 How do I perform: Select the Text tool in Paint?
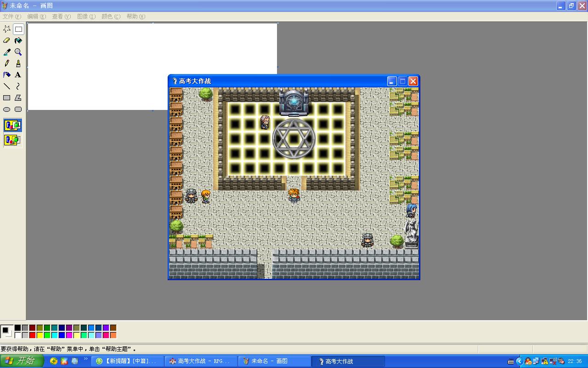pyautogui.click(x=18, y=75)
